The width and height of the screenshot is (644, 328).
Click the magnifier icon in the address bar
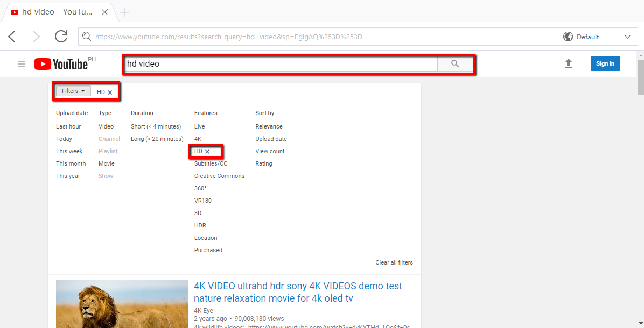(x=87, y=37)
